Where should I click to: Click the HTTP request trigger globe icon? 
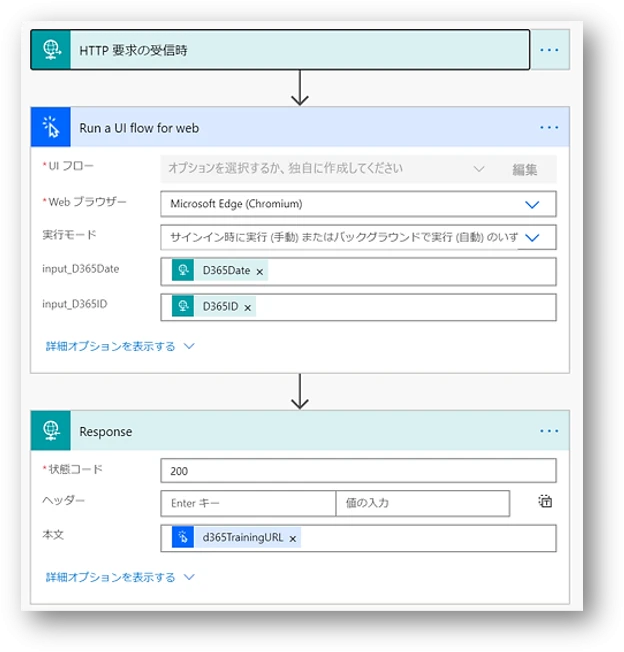point(51,50)
